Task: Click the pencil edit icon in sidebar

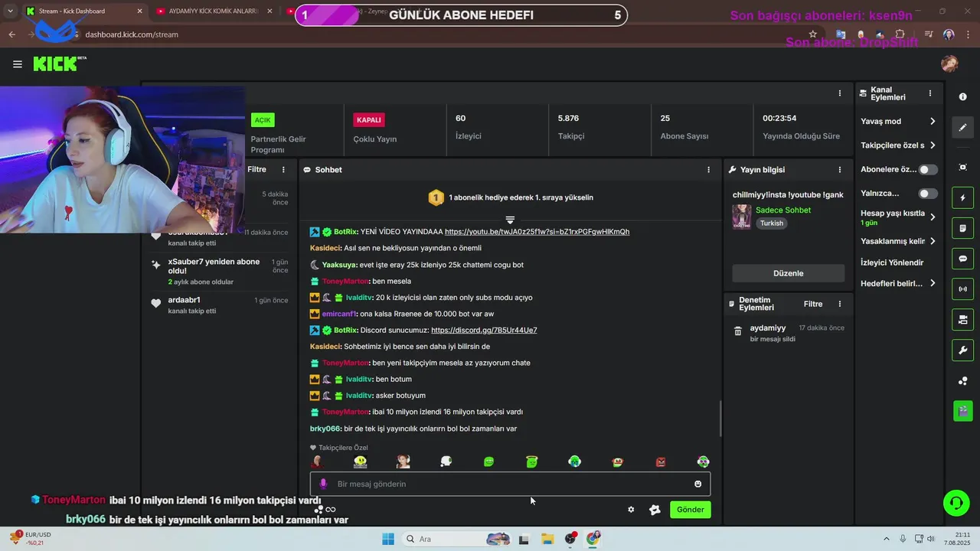Action: click(962, 128)
